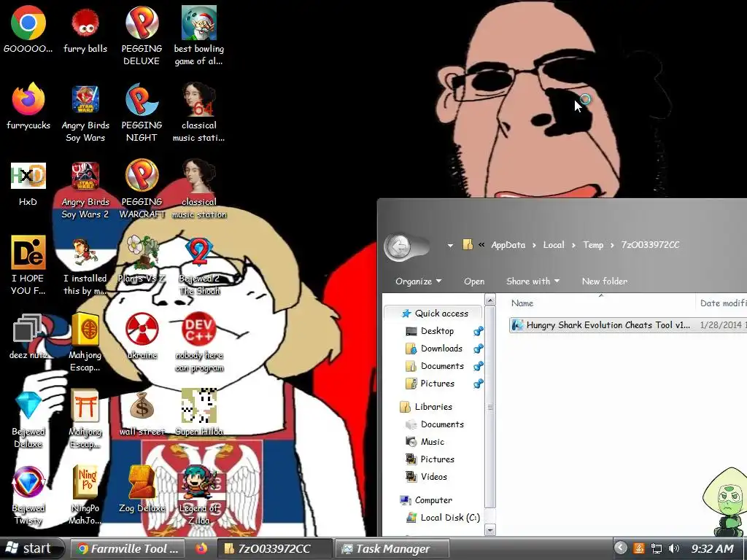Open recent locations dropdown arrow in Explorer
Image resolution: width=747 pixels, height=560 pixels.
(x=449, y=246)
